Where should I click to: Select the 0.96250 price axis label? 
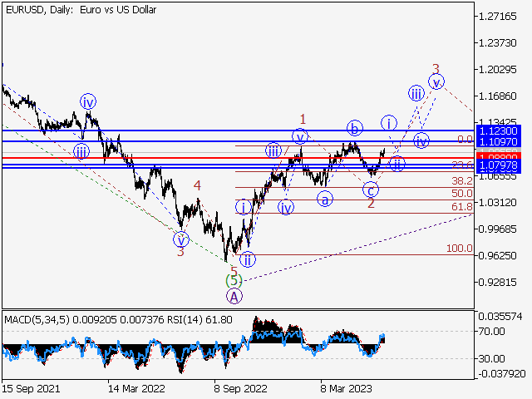[497, 255]
